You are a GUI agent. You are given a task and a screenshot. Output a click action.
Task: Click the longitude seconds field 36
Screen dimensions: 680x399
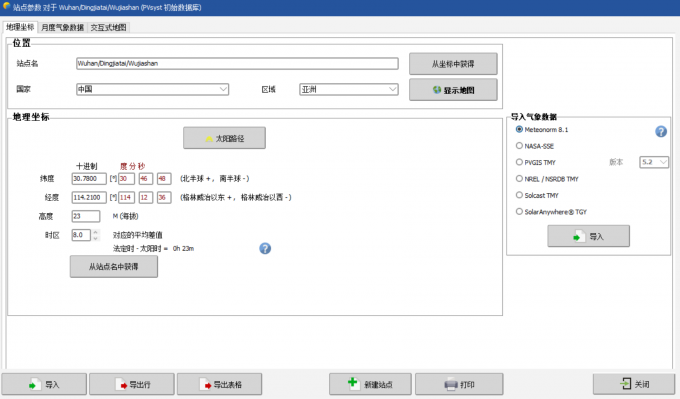(x=164, y=197)
